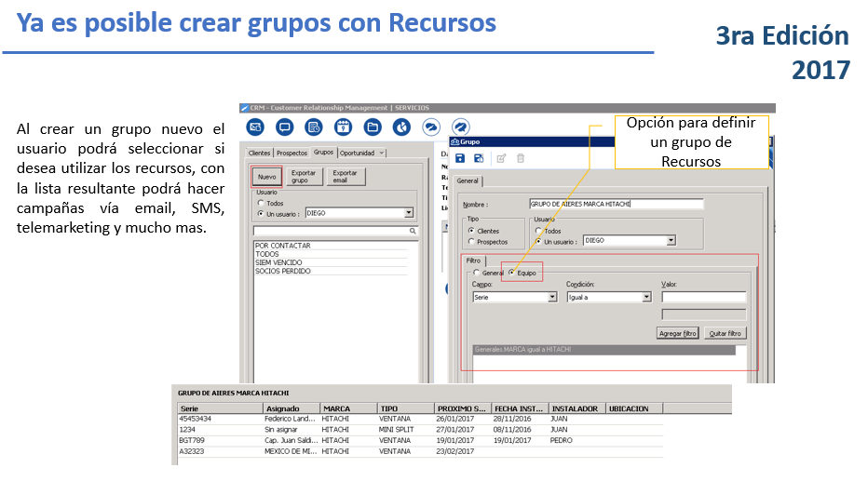Click the FECHA INST... column header
This screenshot has height=481, width=868.
[x=520, y=408]
